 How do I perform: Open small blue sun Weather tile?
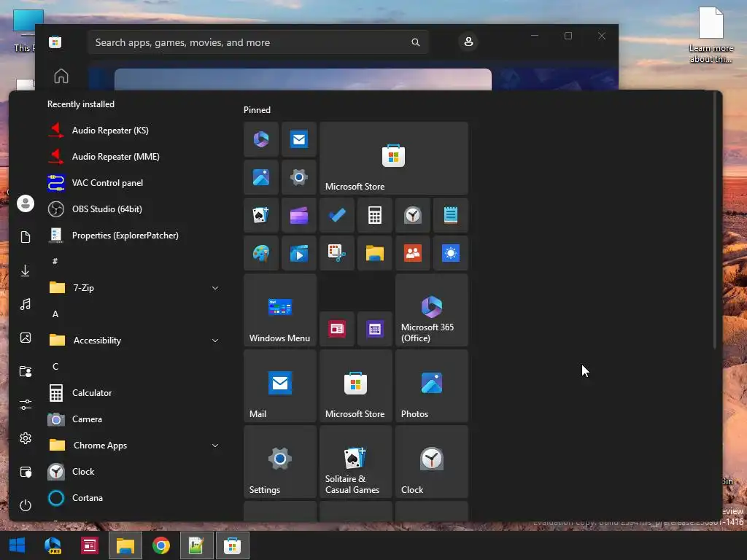point(451,253)
